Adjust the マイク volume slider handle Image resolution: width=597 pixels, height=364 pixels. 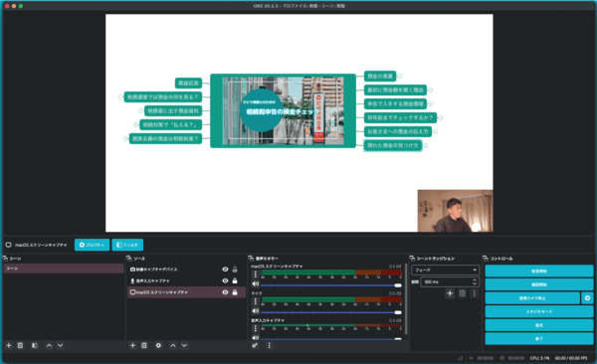(398, 312)
